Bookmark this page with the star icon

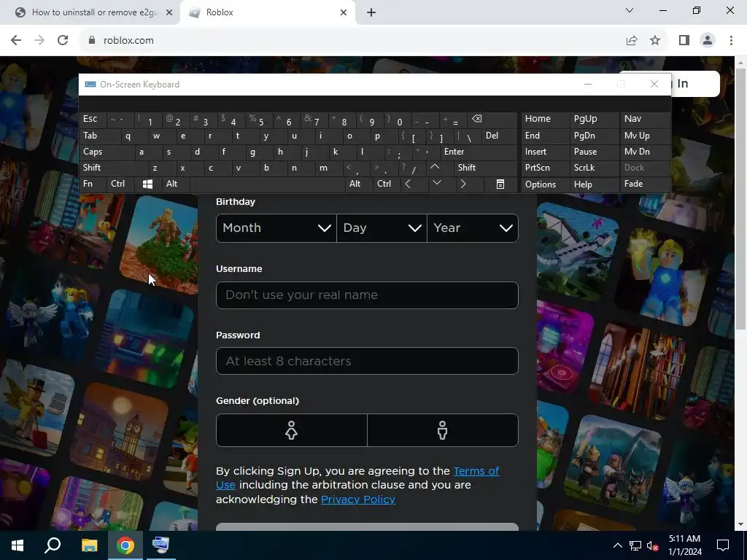tap(655, 41)
